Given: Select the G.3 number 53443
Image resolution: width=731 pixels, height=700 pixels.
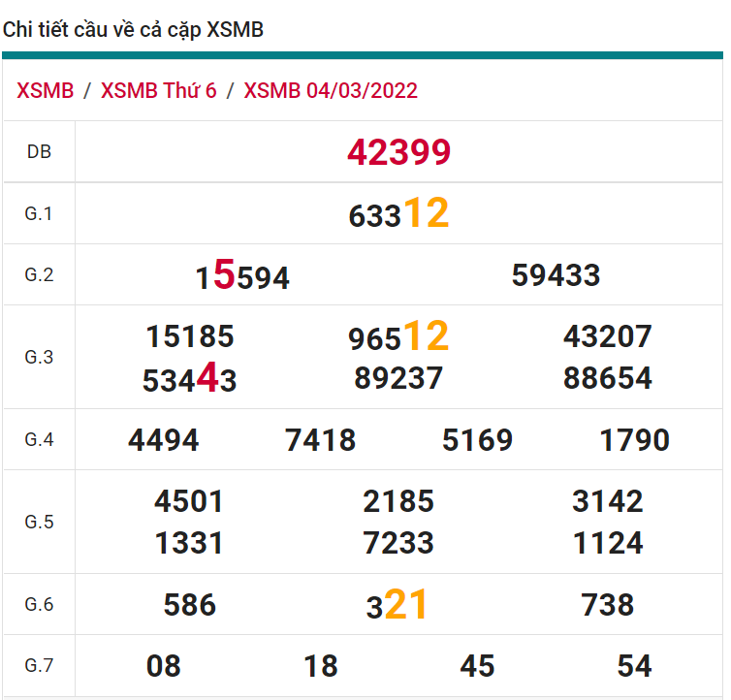Looking at the screenshot, I should (x=190, y=379).
